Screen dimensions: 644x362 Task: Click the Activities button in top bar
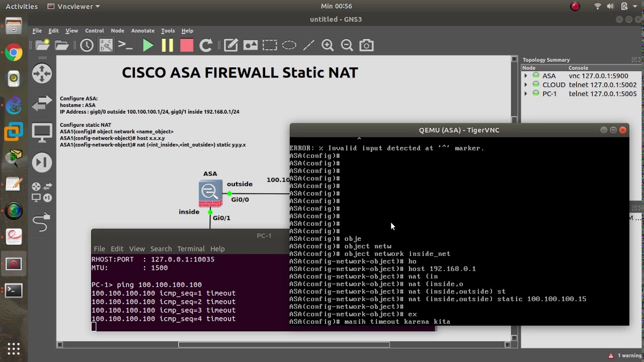coord(22,7)
